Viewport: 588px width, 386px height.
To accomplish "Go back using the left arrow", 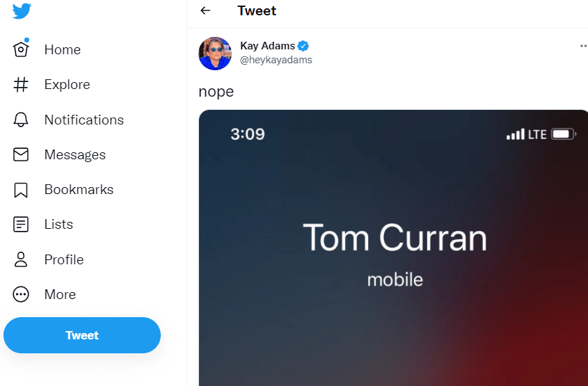I will (x=205, y=11).
